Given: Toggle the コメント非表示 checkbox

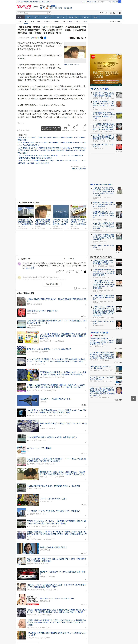Looking at the screenshot, I should [x=75, y=288].
